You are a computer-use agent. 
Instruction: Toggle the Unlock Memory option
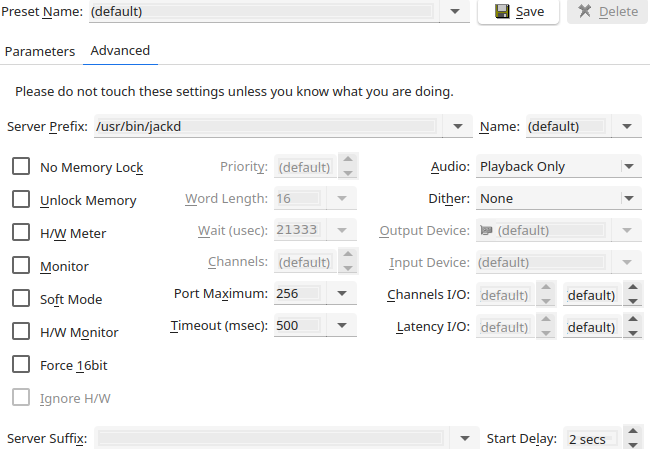20,200
